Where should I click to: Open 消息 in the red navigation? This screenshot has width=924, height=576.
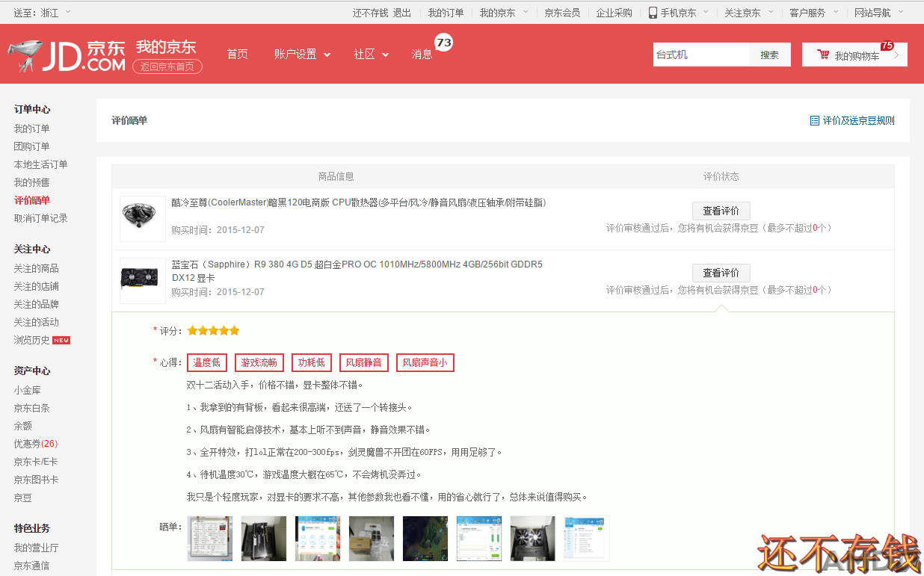pyautogui.click(x=422, y=55)
